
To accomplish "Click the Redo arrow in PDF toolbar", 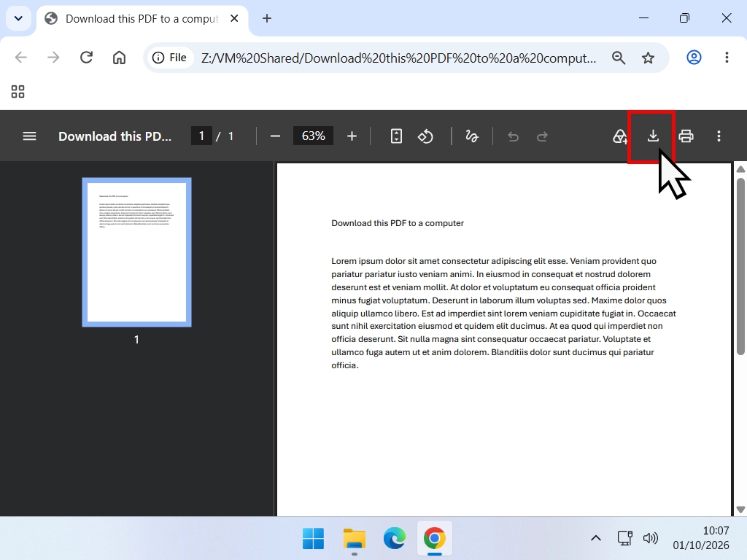I will tap(542, 136).
